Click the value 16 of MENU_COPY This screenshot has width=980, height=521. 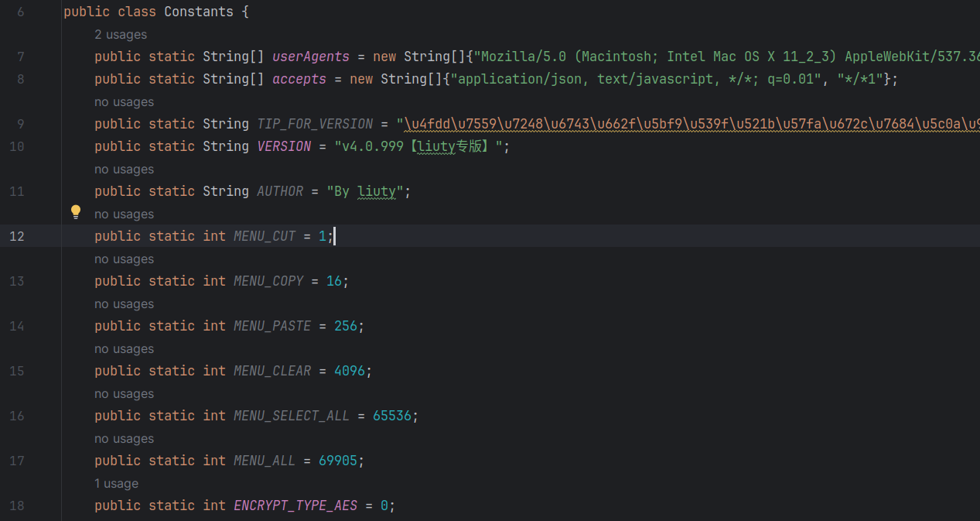(334, 282)
